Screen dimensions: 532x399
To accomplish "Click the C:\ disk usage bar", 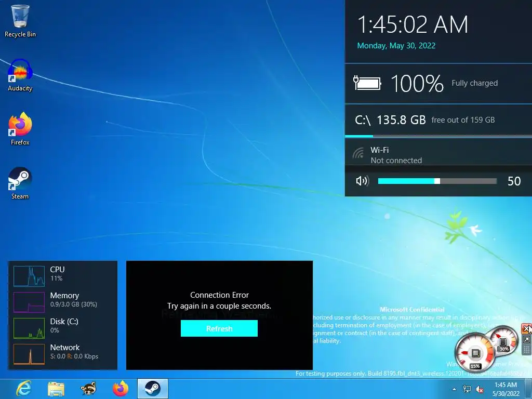I will tap(438, 136).
